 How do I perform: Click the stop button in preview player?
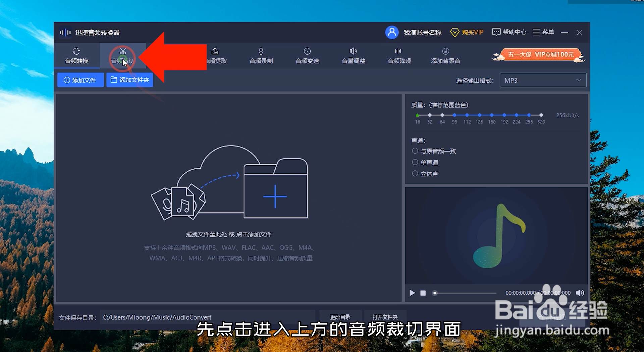(x=423, y=293)
